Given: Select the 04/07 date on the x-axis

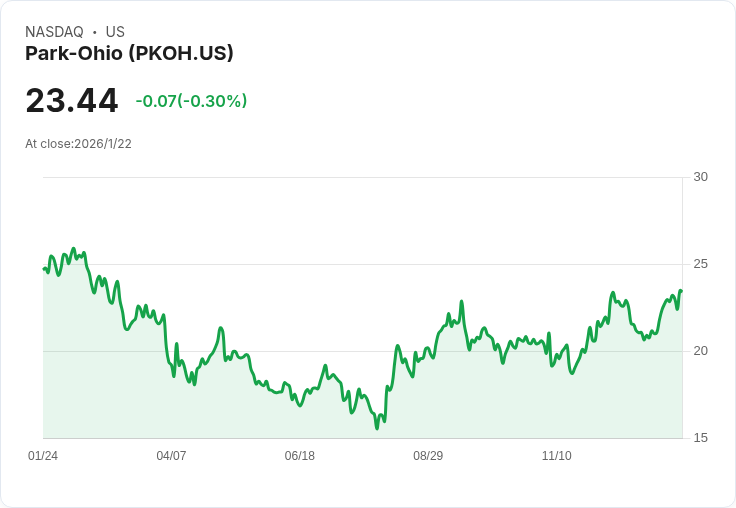Looking at the screenshot, I should pos(171,456).
